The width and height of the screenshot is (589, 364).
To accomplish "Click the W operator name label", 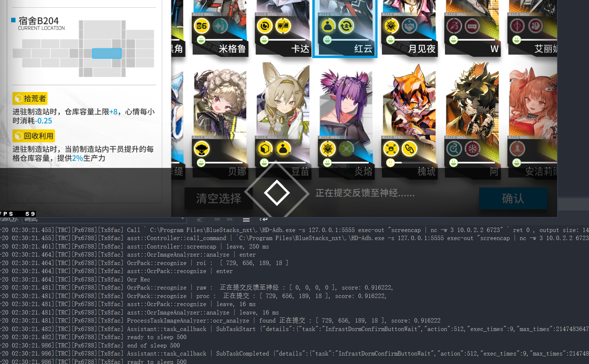I will point(494,49).
